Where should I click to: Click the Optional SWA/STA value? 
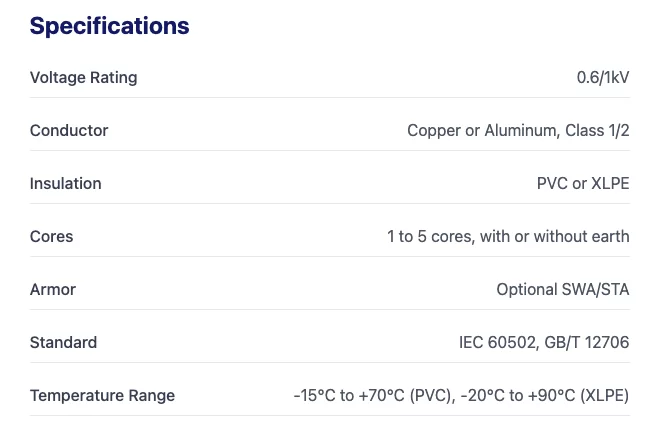pyautogui.click(x=563, y=290)
